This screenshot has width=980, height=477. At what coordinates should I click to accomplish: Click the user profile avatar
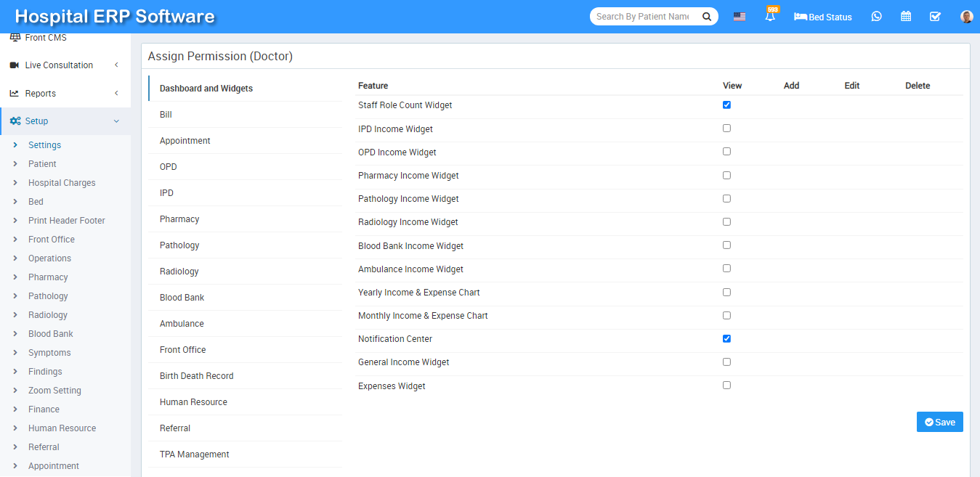[x=966, y=17]
